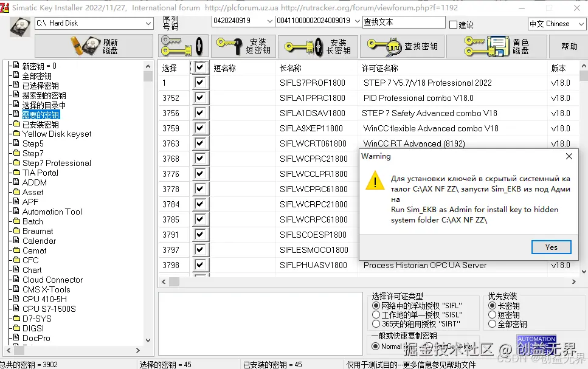Open the 00411000002024009019 serial dropdown
The width and height of the screenshot is (588, 369).
point(358,21)
